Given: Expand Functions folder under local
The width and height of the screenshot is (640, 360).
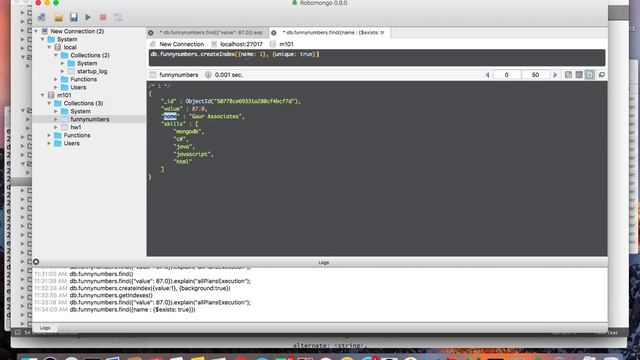Looking at the screenshot, I should point(56,79).
